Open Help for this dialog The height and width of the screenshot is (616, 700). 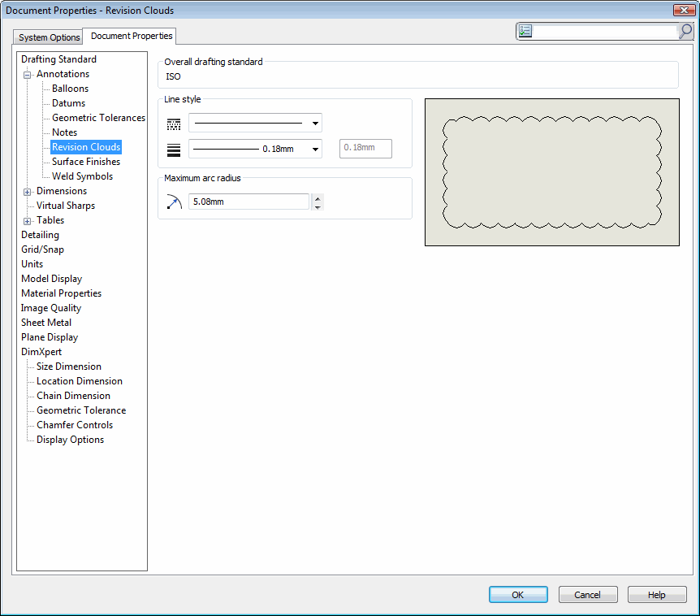[657, 595]
